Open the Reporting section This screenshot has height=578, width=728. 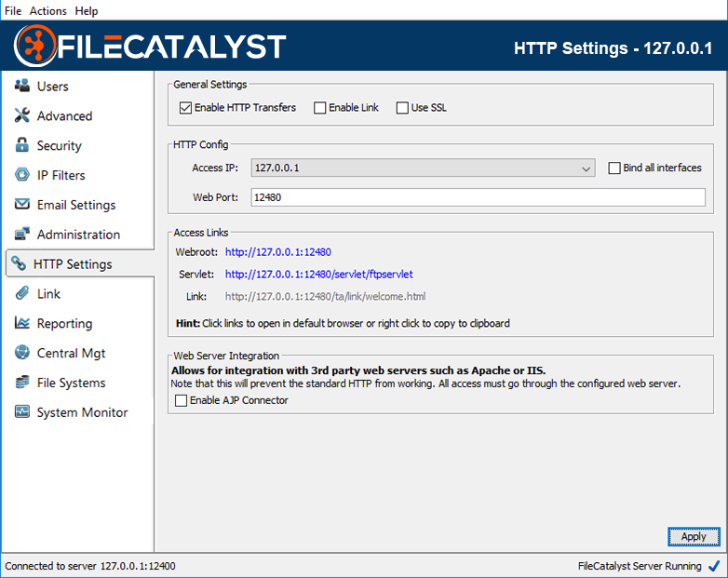point(64,324)
